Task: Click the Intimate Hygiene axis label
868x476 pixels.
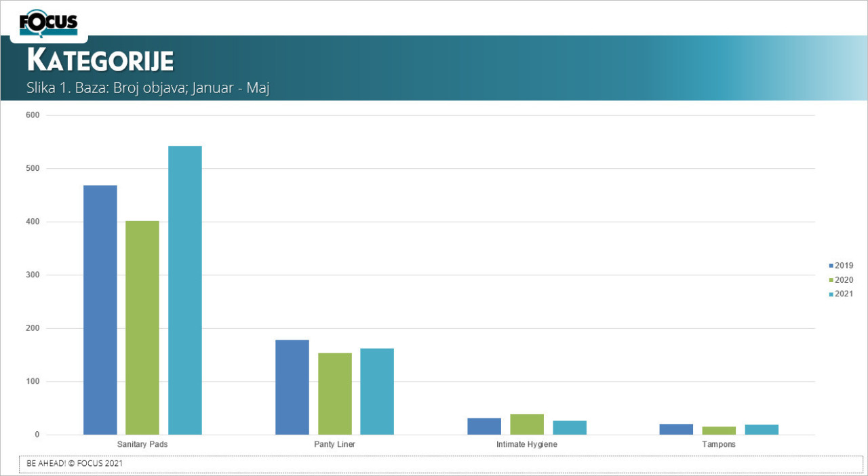Action: 527,445
